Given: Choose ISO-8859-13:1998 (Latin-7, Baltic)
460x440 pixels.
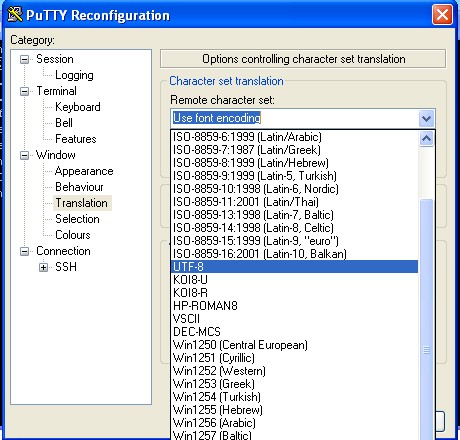Looking at the screenshot, I should click(x=295, y=215).
